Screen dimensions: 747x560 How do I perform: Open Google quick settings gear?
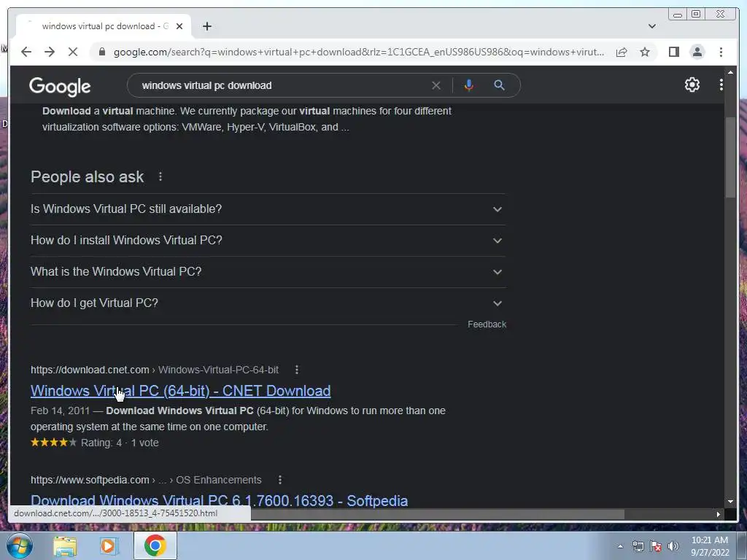pyautogui.click(x=692, y=85)
